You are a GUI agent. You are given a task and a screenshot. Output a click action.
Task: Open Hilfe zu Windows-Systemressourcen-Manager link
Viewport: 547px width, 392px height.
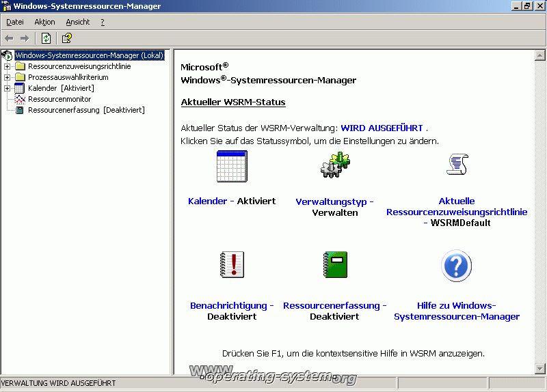tap(457, 311)
